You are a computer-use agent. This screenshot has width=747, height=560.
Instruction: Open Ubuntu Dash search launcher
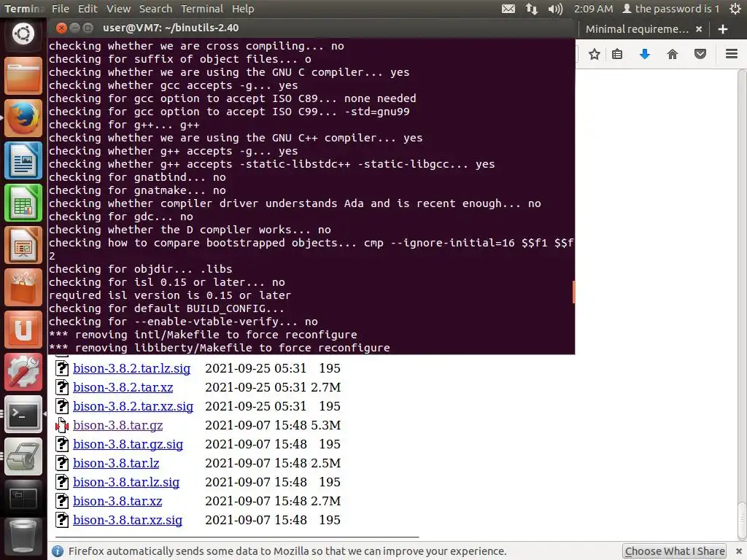23,34
